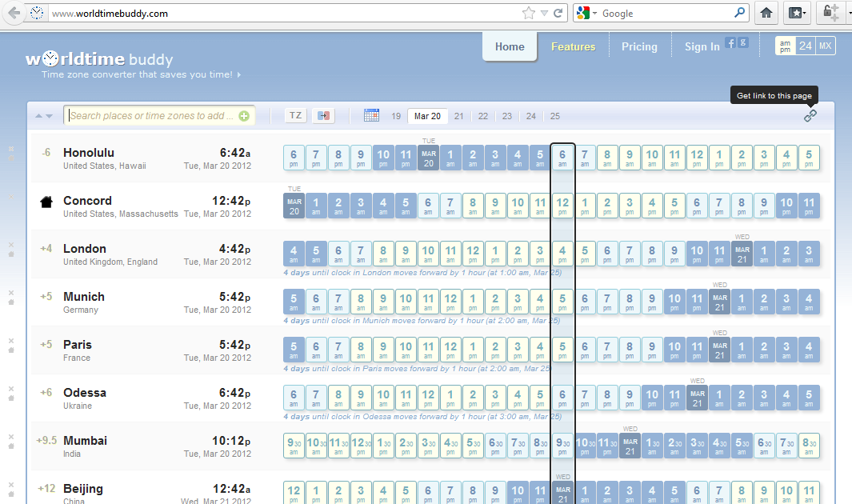The width and height of the screenshot is (852, 504).
Task: Click the sort up arrow beside search box
Action: (38, 116)
